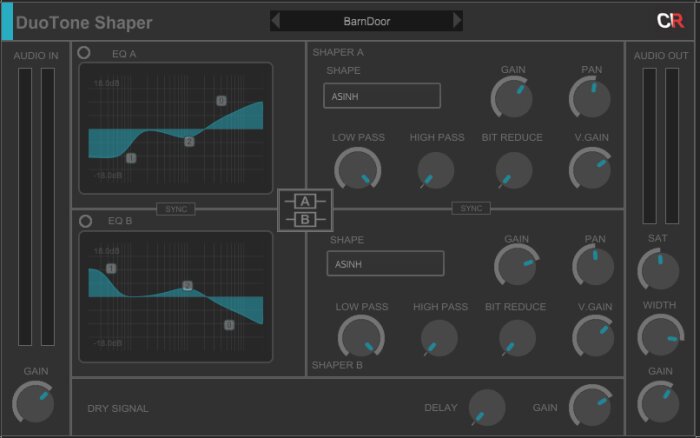Click the DRY SIGNAL label
The height and width of the screenshot is (438, 700).
coord(118,409)
